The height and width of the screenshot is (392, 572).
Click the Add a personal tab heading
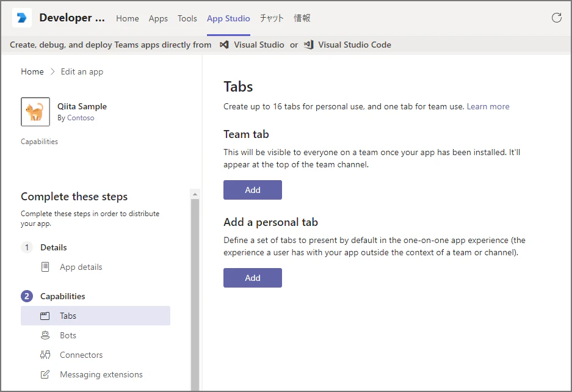point(270,222)
